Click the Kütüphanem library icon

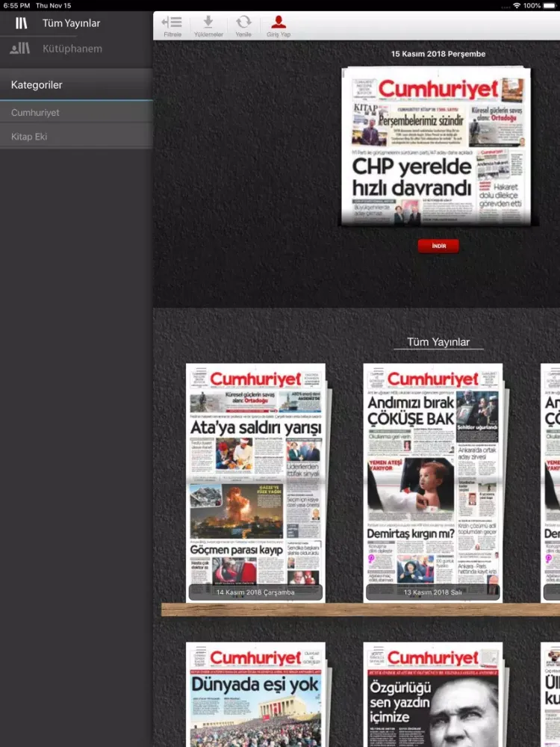pos(20,48)
